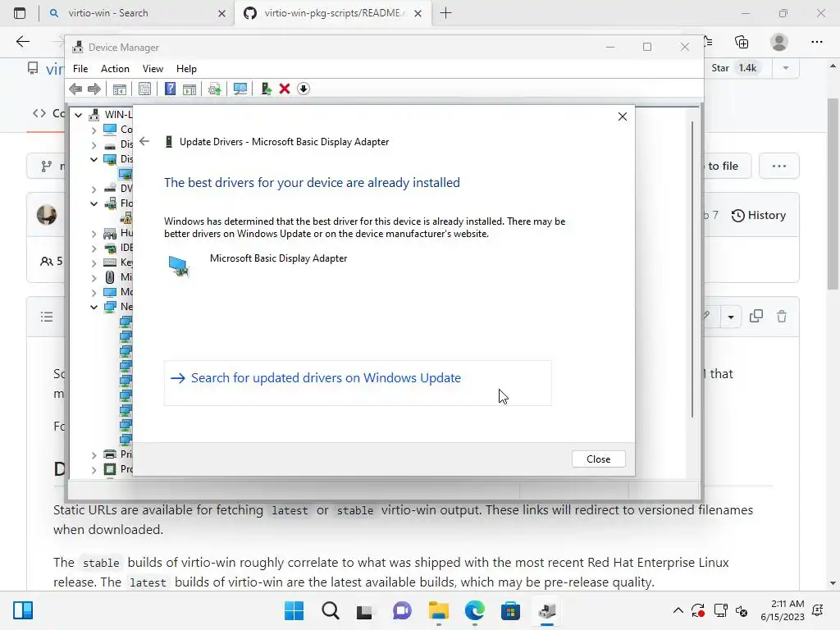
Task: Select the floppy device with warning icon
Action: (126, 218)
